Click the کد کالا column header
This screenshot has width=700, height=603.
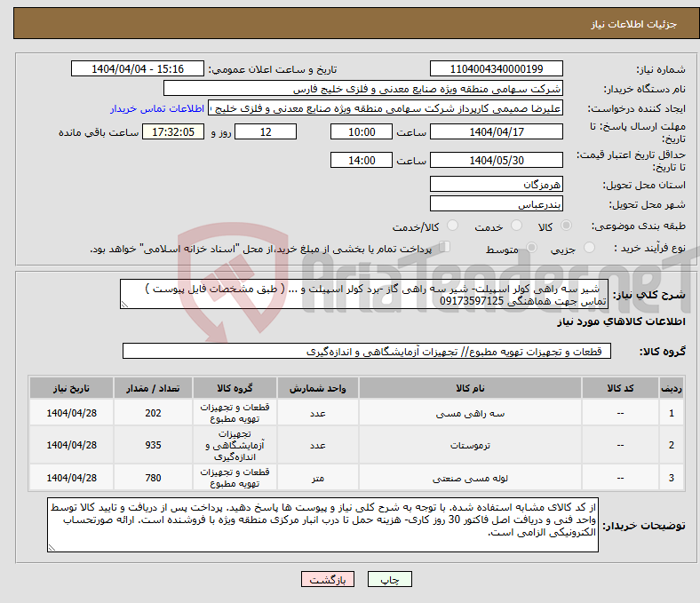click(620, 388)
